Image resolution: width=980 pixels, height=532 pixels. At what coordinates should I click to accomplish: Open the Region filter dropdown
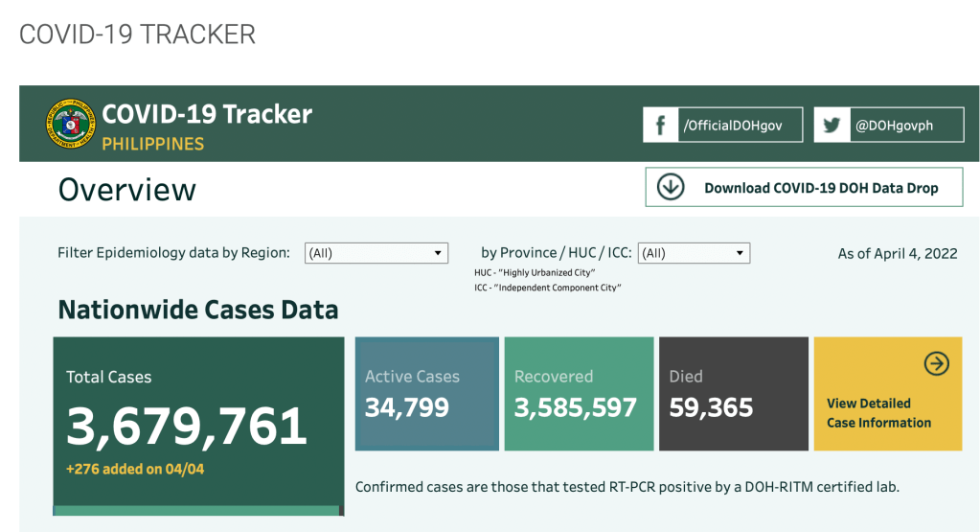(x=376, y=253)
